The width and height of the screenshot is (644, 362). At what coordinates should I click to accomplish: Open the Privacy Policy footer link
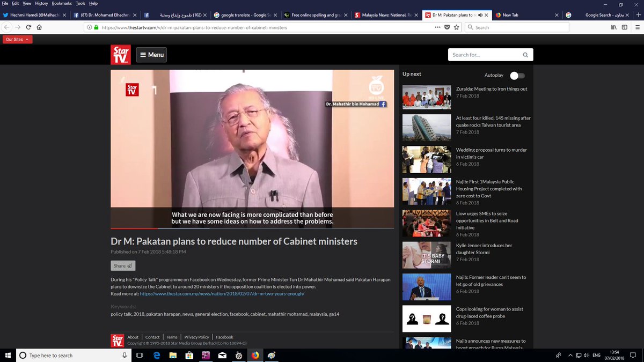click(x=196, y=337)
